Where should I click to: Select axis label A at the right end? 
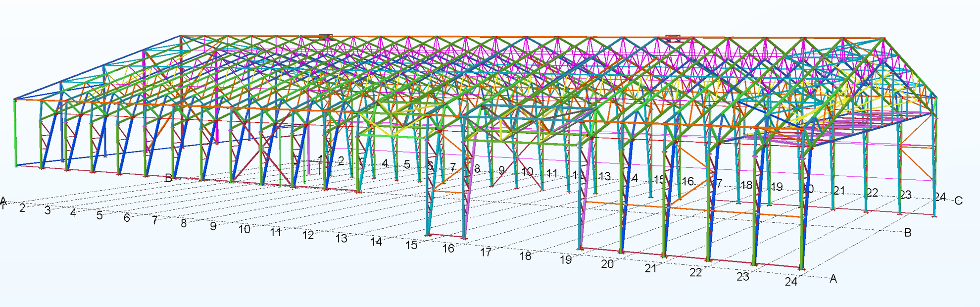833,279
